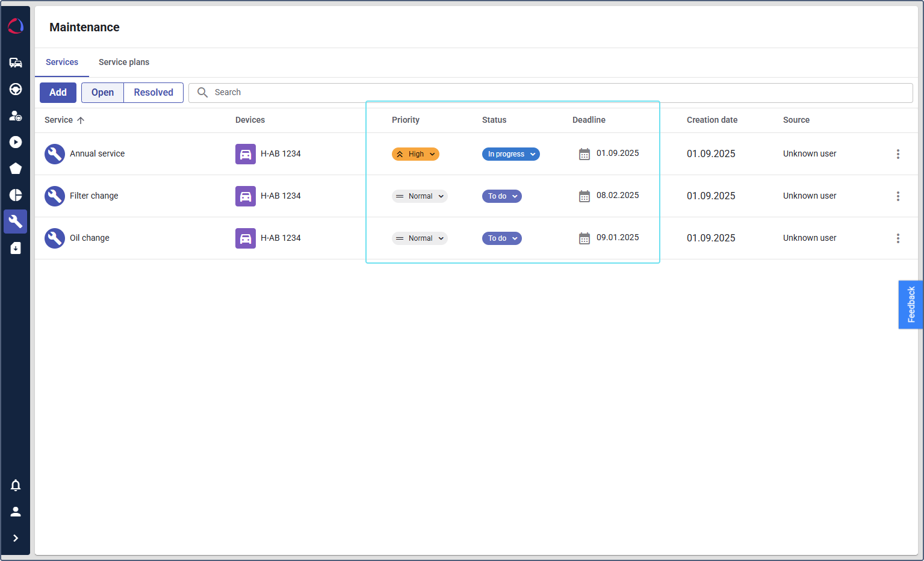Open the user account icon in sidebar

pyautogui.click(x=16, y=512)
